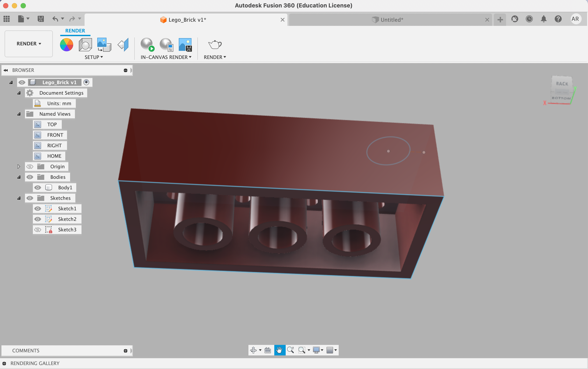Hide Sketch1 with its eye icon
Viewport: 588px width, 369px height.
pyautogui.click(x=38, y=209)
